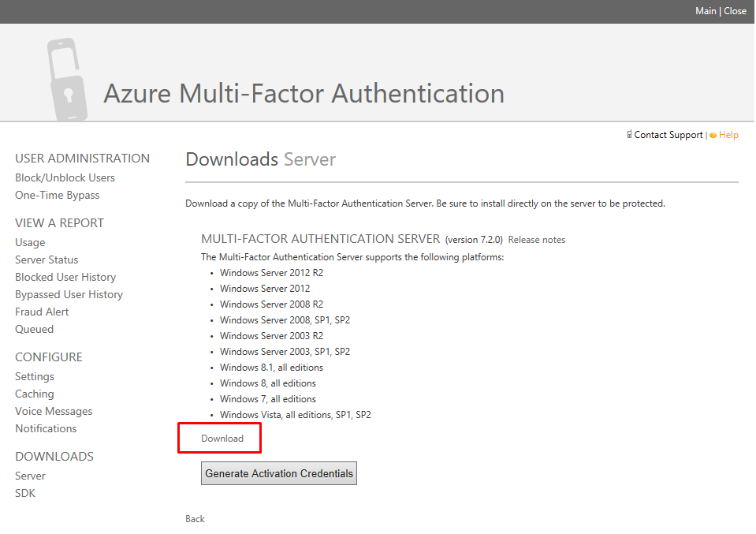This screenshot has width=756, height=534.
Task: Click the Back link
Action: [x=196, y=518]
